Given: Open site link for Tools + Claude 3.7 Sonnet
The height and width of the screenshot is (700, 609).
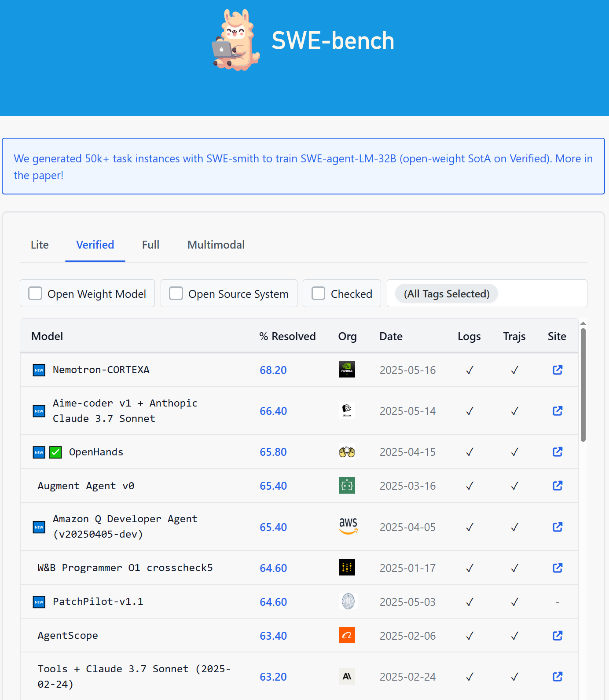Looking at the screenshot, I should click(558, 677).
